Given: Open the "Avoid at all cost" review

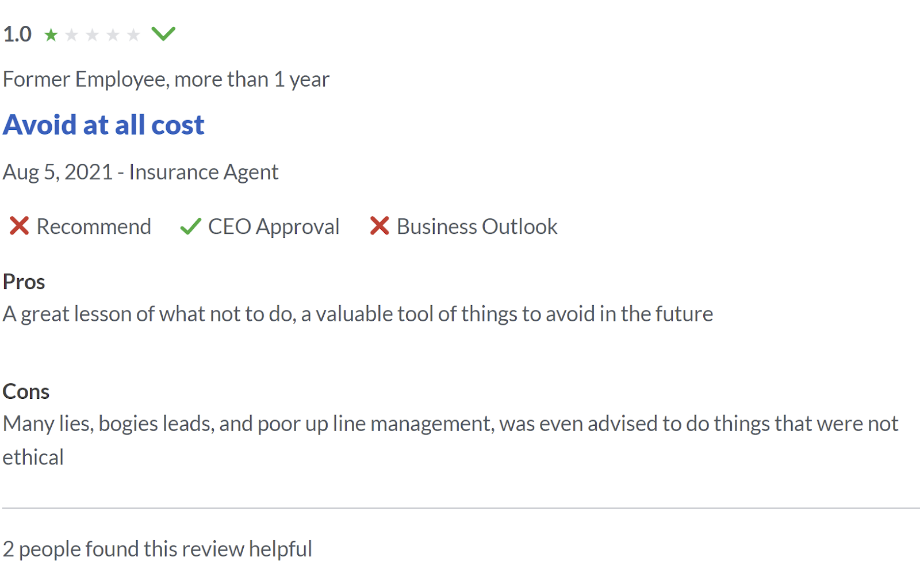Looking at the screenshot, I should 103,125.
